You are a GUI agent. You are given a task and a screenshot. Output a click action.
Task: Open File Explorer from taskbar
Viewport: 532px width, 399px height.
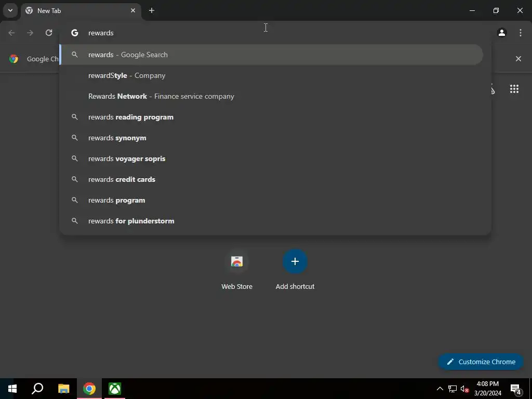coord(63,389)
